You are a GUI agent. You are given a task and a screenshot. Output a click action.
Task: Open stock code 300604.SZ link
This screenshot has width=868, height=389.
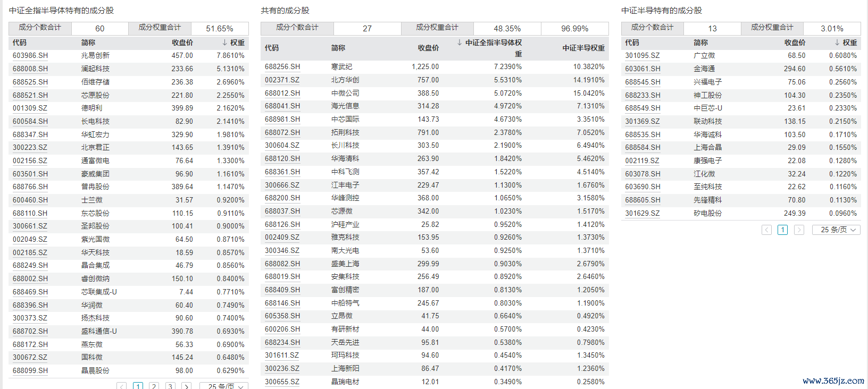[x=282, y=146]
